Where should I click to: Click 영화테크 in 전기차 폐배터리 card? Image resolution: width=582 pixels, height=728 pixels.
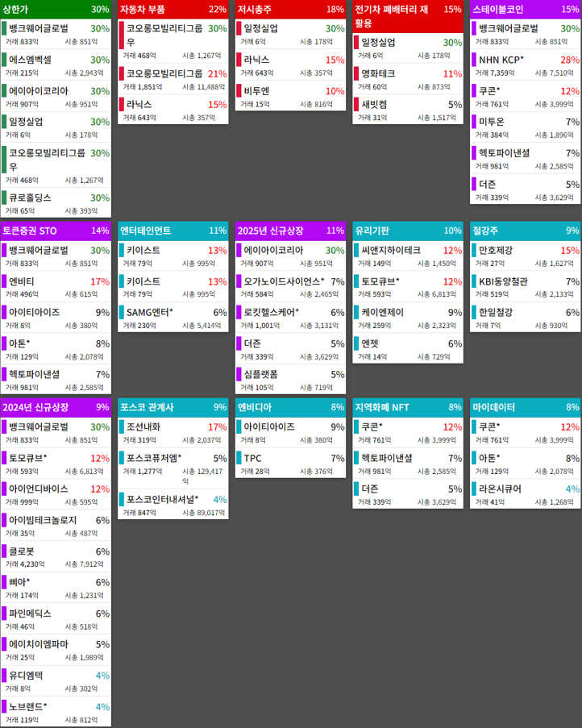408,79
